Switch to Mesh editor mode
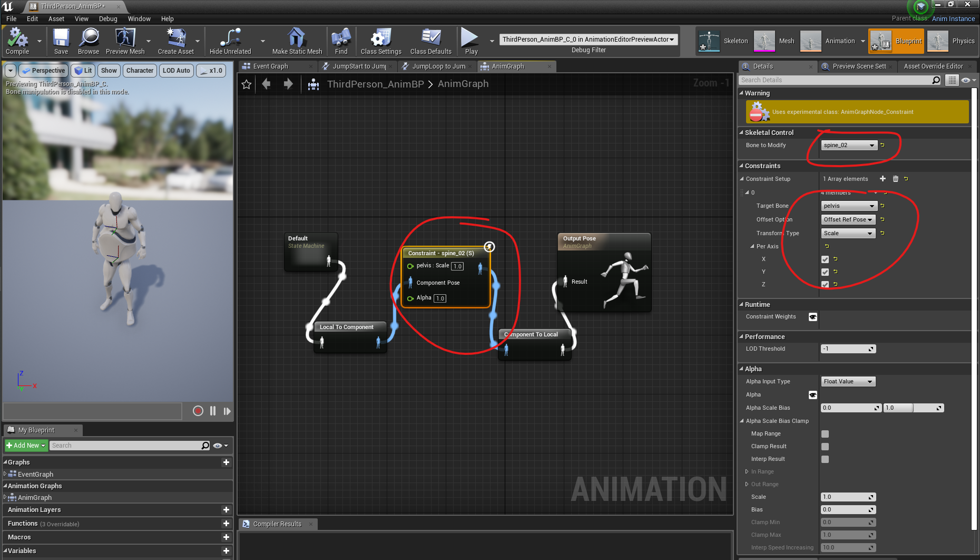The image size is (980, 560). [x=775, y=41]
